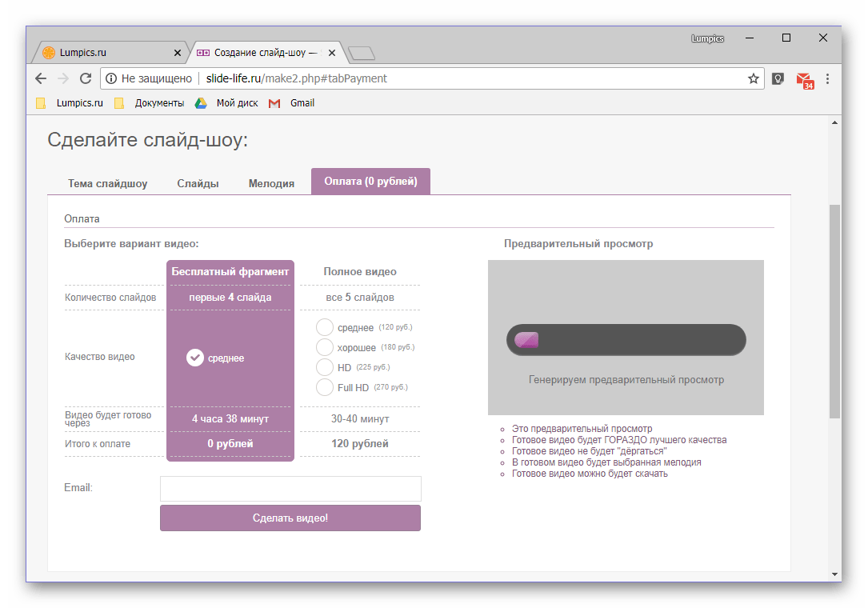Click the 30-40 минут value
This screenshot has height=608, width=868.
[x=360, y=419]
